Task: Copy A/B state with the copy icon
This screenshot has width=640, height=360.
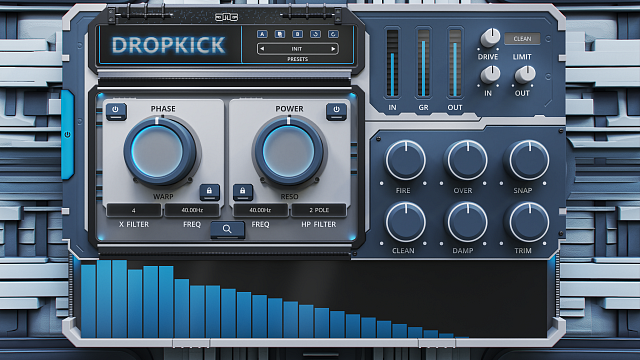Action: pos(280,34)
